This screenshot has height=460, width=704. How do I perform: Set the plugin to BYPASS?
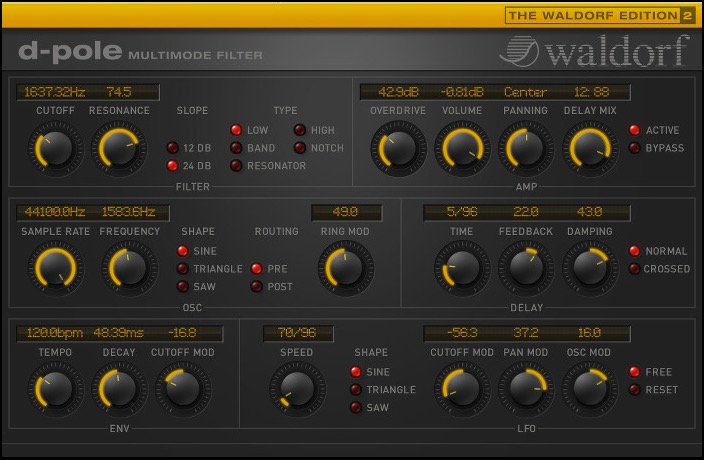(x=634, y=148)
